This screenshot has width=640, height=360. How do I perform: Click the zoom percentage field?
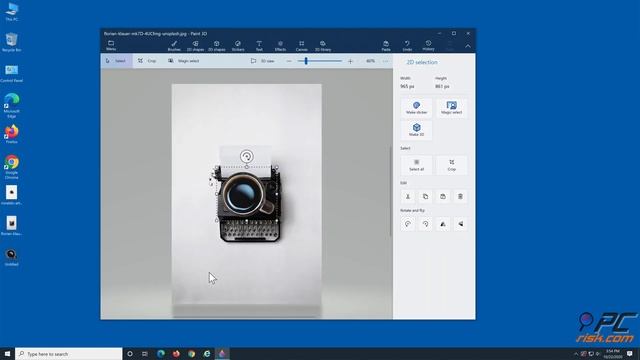370,61
